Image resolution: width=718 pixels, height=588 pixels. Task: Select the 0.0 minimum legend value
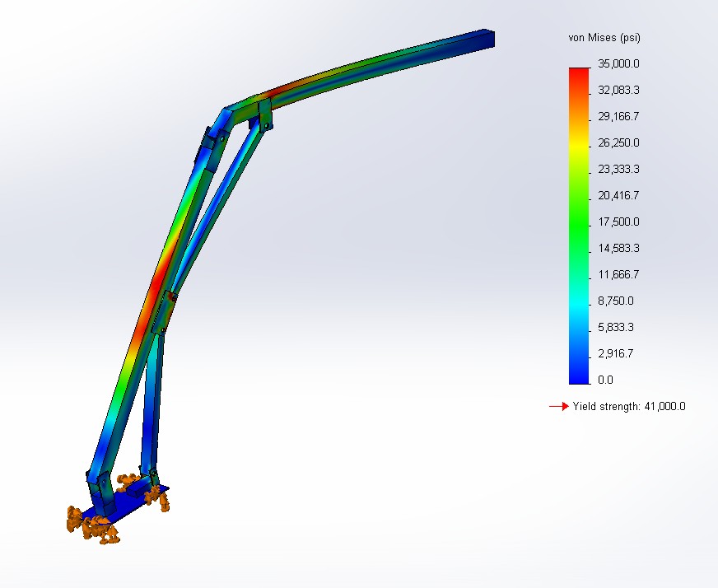(605, 380)
